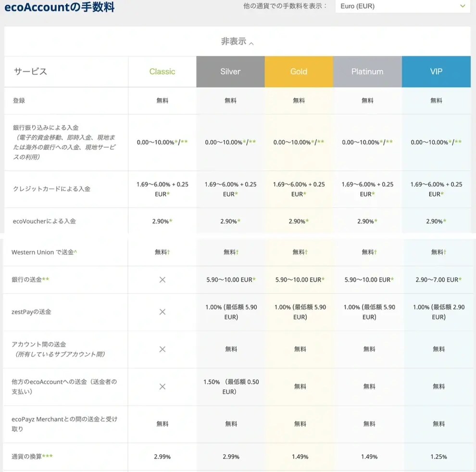Screen dimensions: 476x472
Task: Click the Silver 5.90~10.00 EUR cell
Action: pyautogui.click(x=231, y=280)
